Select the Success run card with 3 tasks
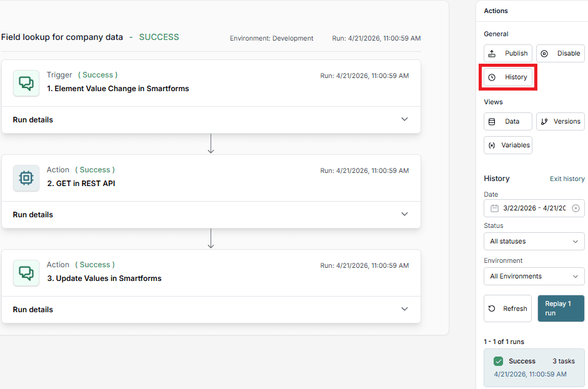 (x=534, y=368)
